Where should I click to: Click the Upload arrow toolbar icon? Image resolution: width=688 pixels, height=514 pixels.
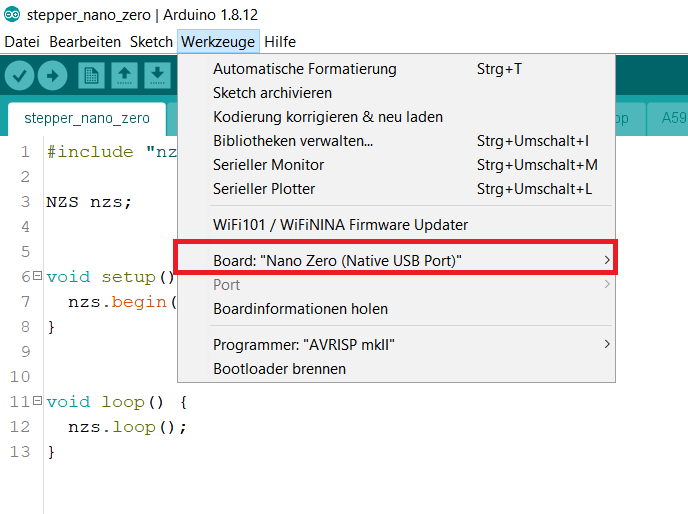pos(52,75)
